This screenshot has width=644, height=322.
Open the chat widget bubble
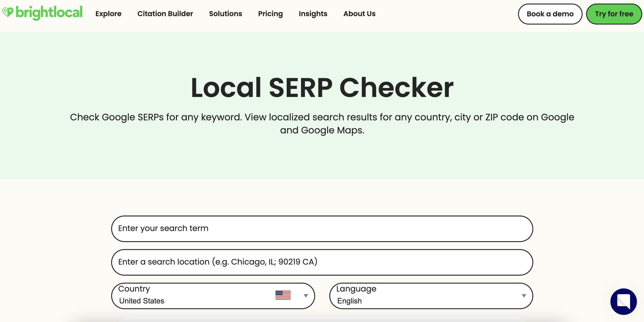coord(623,301)
